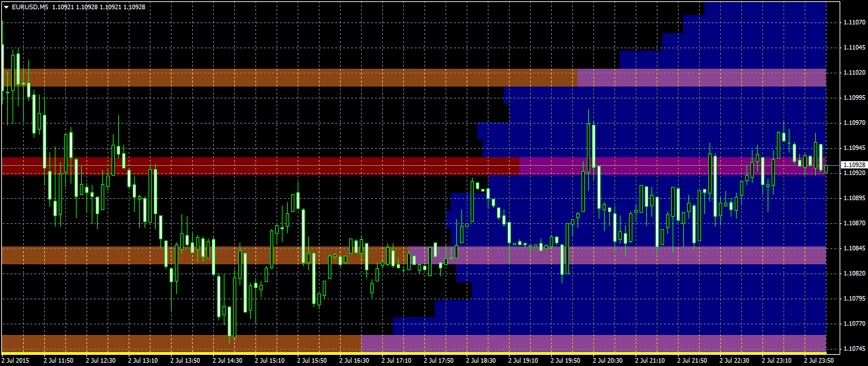This screenshot has height=366, width=868.
Task: Click the 1.10820 price scale label
Action: (853, 273)
